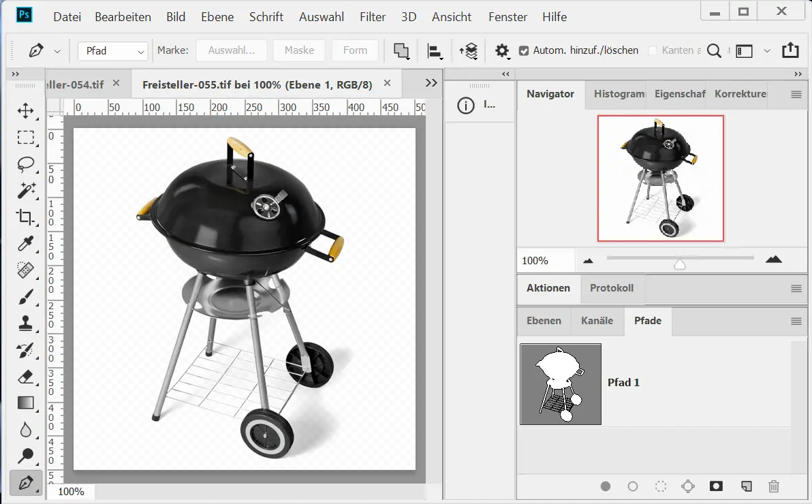Select the Pfad 1 thumbnail

(561, 384)
